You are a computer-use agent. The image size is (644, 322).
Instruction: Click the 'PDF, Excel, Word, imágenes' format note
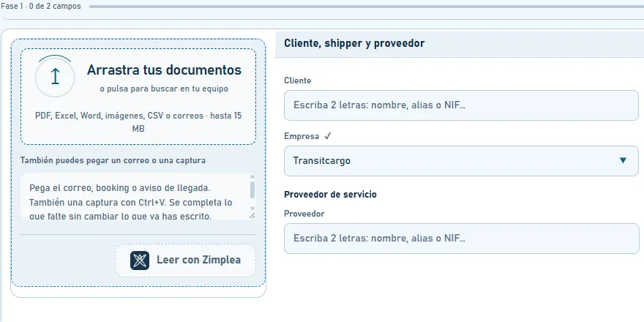[x=138, y=122]
